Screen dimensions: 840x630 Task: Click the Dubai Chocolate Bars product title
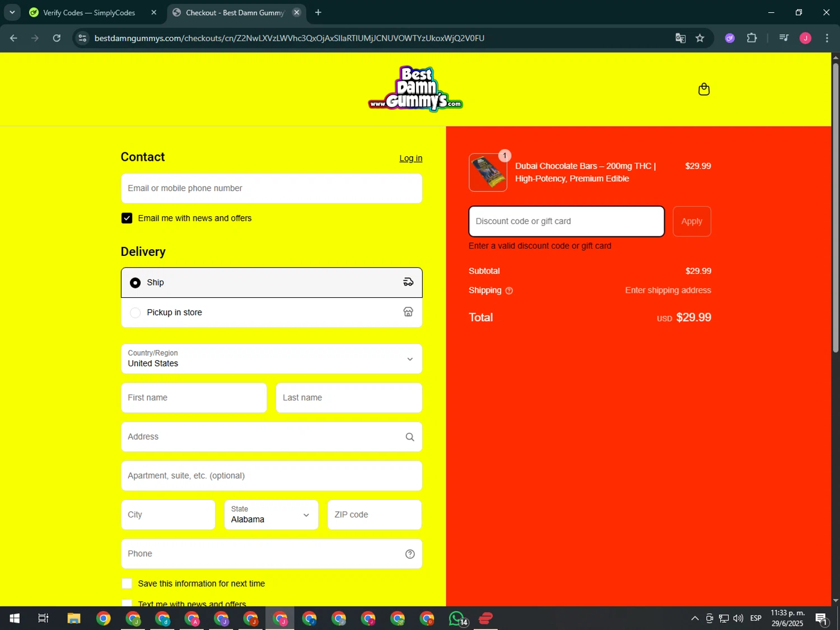(x=585, y=172)
